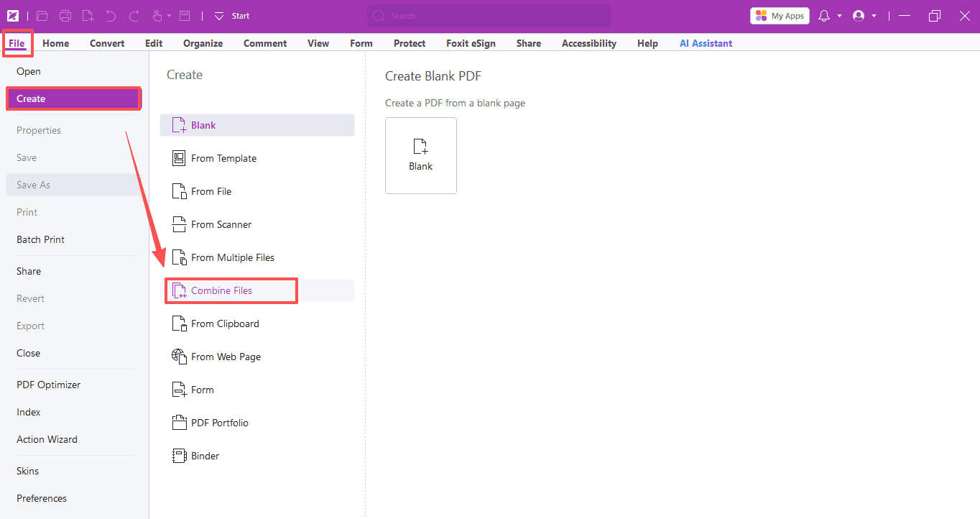Switch to the Accessibility ribbon tab

coord(589,43)
